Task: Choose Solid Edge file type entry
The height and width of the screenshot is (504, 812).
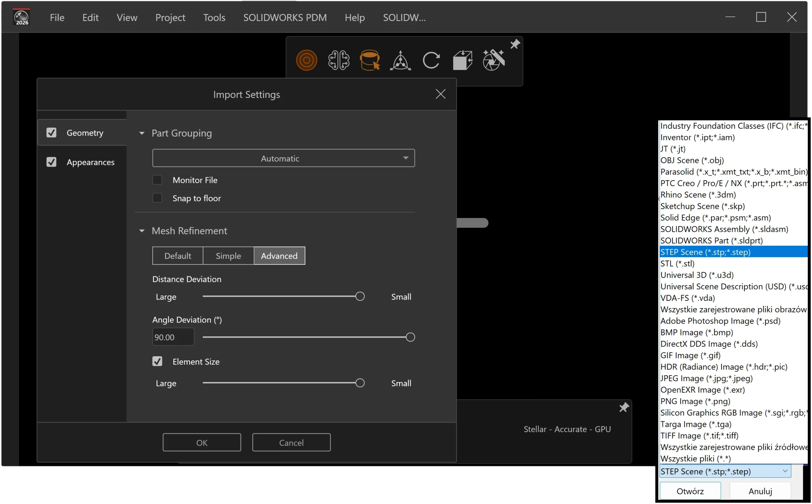Action: pos(734,218)
